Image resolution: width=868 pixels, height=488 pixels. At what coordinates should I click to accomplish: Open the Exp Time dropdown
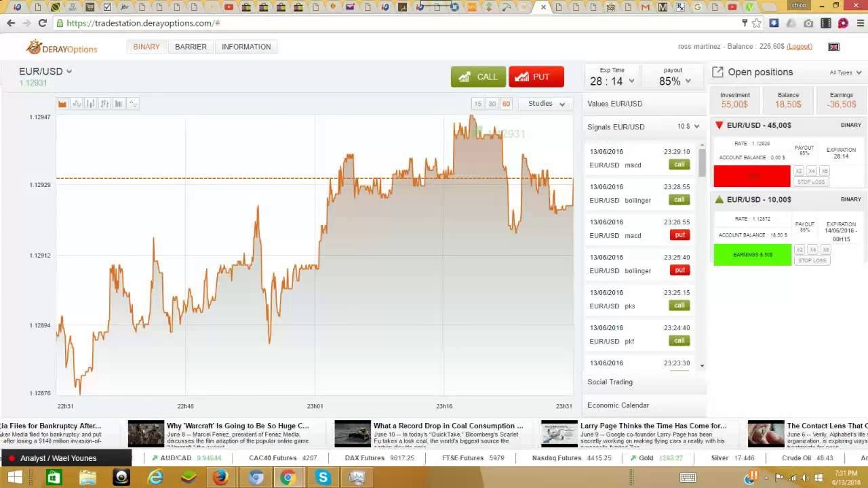pos(612,77)
